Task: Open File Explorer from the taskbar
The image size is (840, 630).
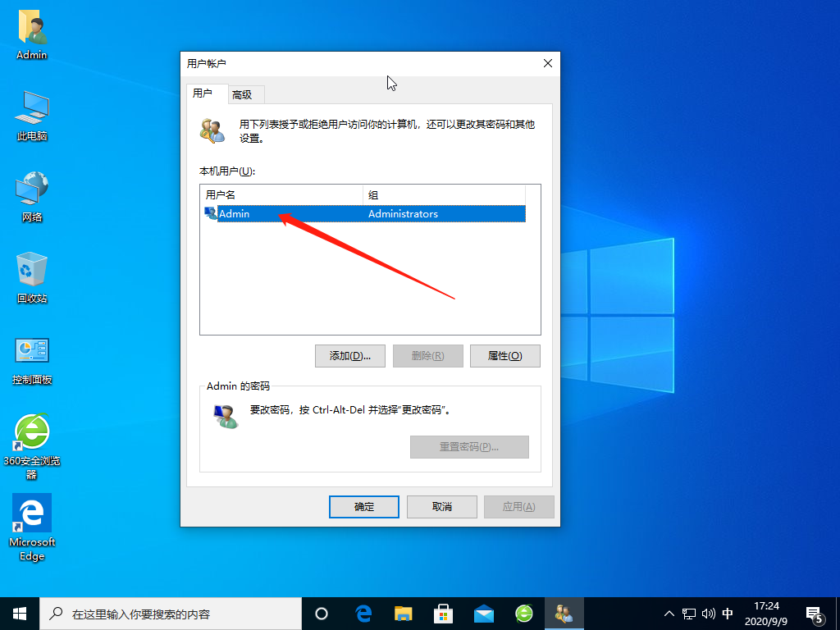Action: [404, 614]
